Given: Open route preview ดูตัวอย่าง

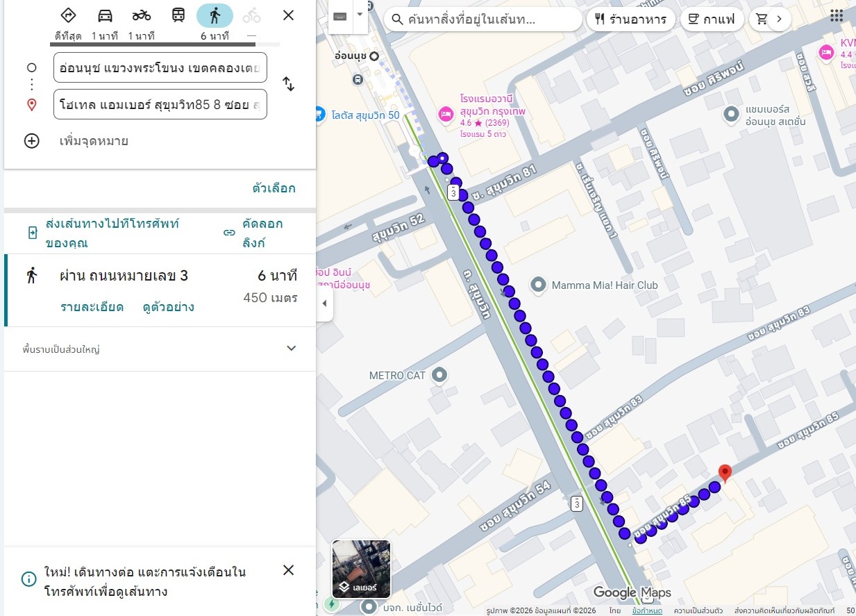Looking at the screenshot, I should tap(168, 307).
